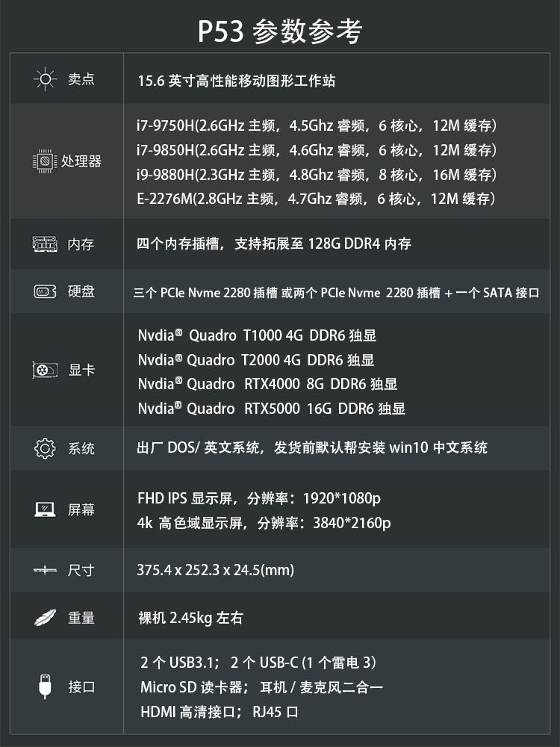This screenshot has height=747, width=560.
Task: Select the laptop screen icon
Action: (x=45, y=509)
